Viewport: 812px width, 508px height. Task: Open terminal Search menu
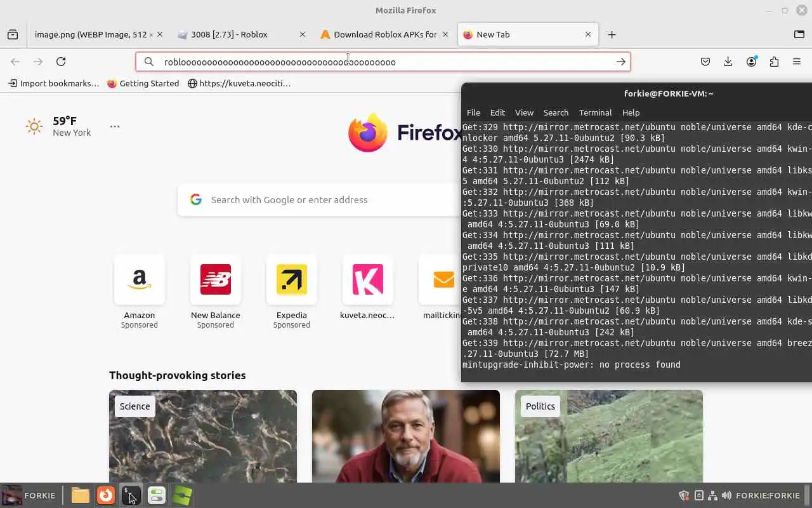pyautogui.click(x=556, y=112)
